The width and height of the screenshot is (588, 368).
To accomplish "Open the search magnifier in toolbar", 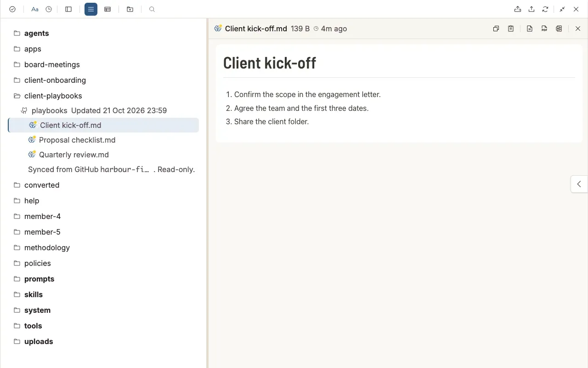I will pos(152,9).
